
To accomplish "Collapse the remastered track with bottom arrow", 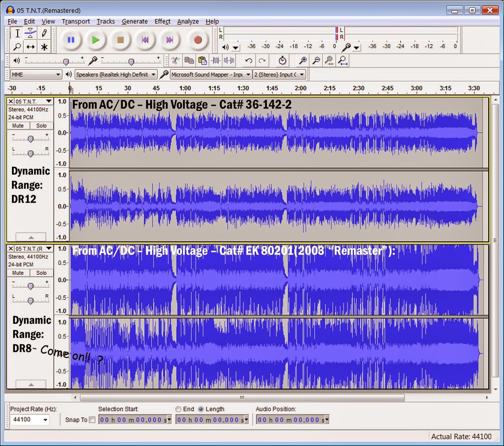I will pyautogui.click(x=31, y=384).
